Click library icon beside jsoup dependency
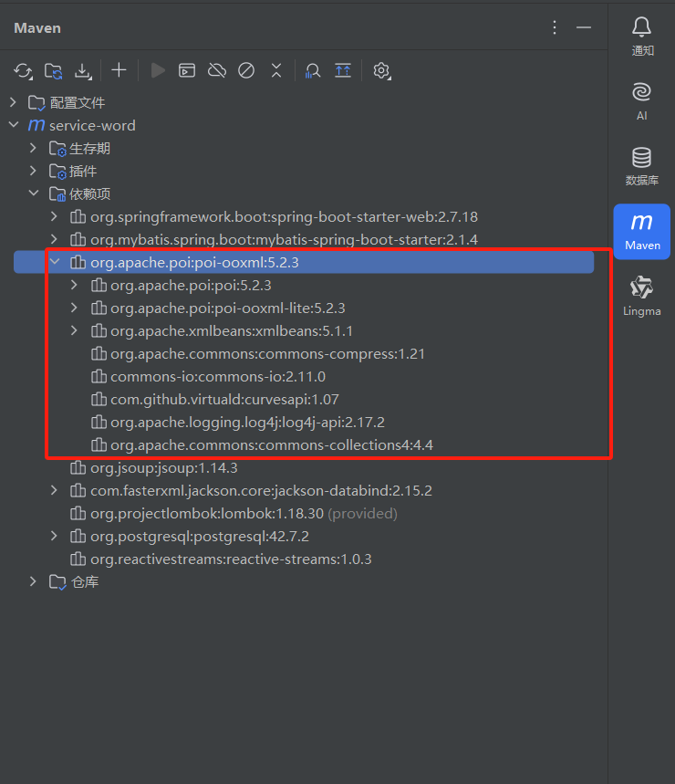675x784 pixels. [x=78, y=467]
